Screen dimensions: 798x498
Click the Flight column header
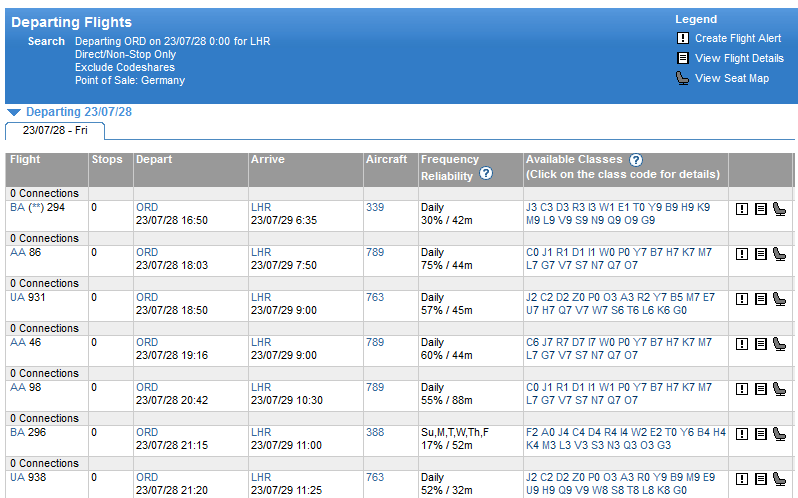pos(25,160)
